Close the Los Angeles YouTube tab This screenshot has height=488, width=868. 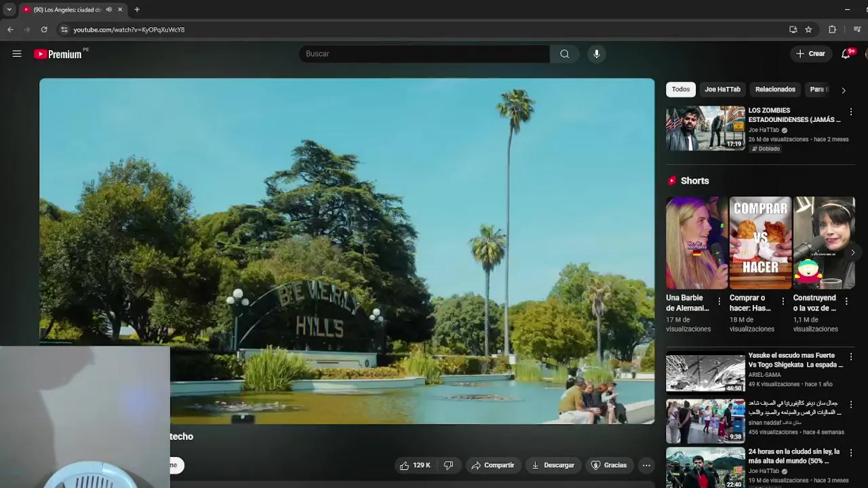click(x=120, y=9)
